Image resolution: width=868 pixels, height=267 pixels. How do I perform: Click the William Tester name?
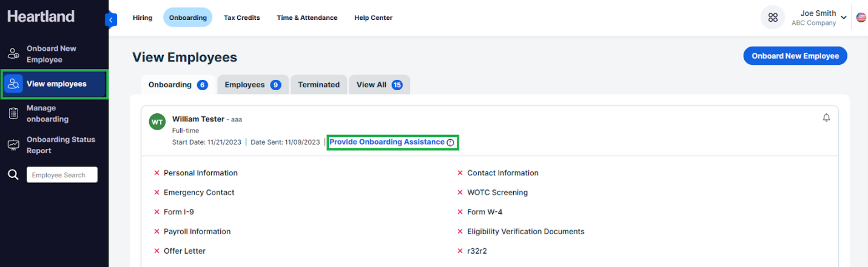point(198,119)
